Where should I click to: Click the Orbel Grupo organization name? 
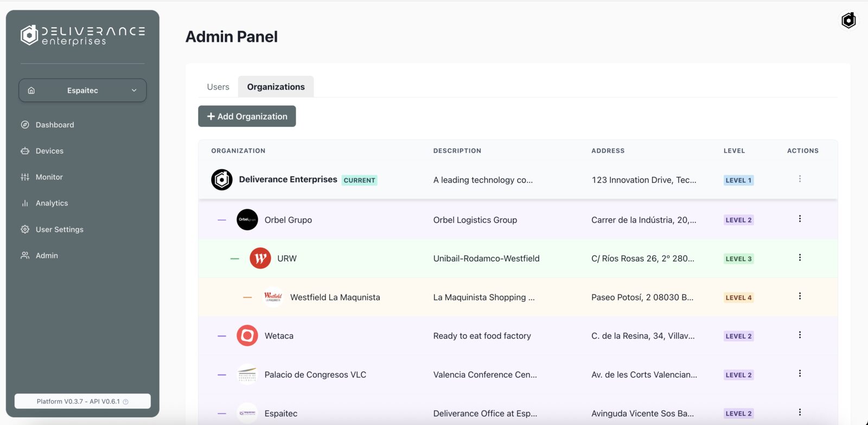(x=288, y=220)
